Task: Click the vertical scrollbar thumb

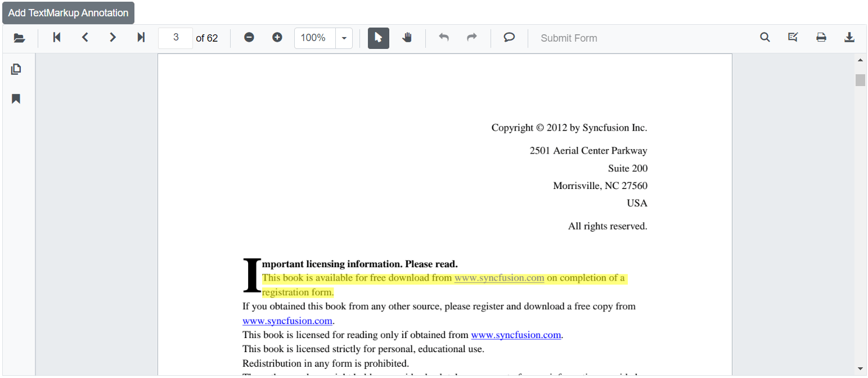Action: [860, 80]
